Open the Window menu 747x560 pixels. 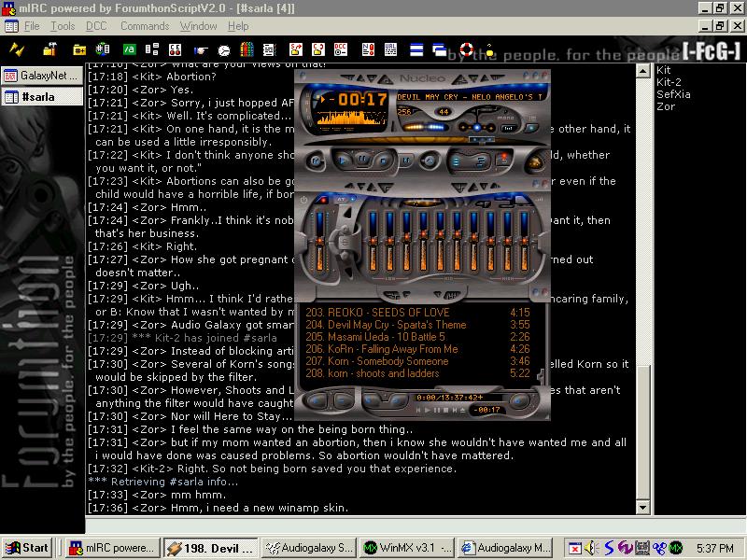[198, 26]
